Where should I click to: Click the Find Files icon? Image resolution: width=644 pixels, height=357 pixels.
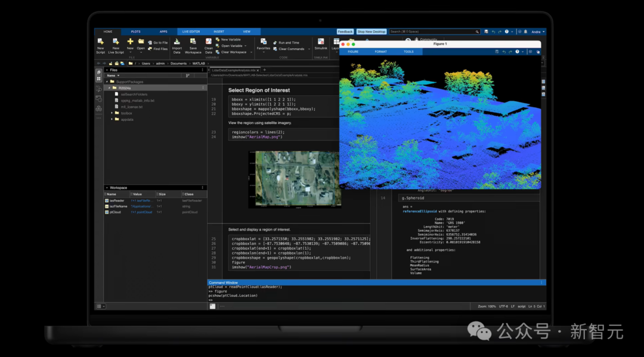coord(150,49)
